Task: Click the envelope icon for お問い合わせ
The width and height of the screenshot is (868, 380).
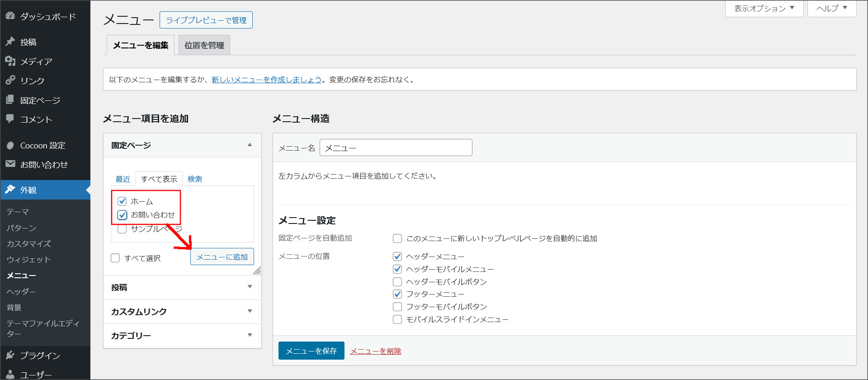Action: coord(10,164)
